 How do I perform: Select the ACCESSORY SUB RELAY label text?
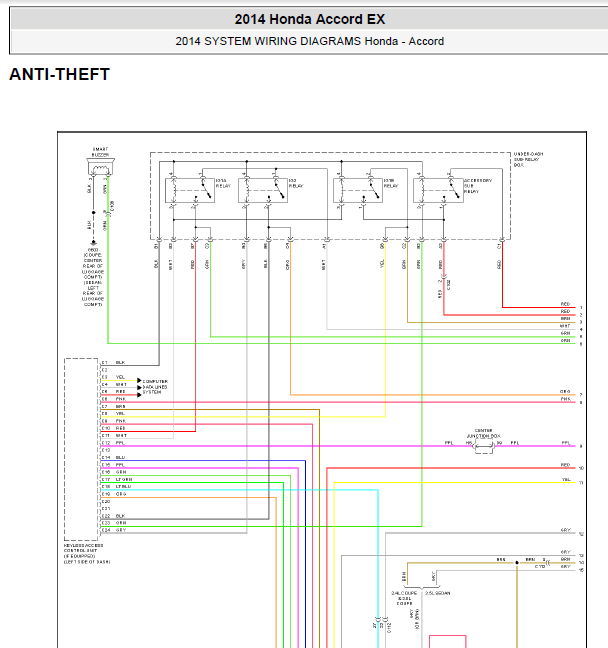coord(478,186)
